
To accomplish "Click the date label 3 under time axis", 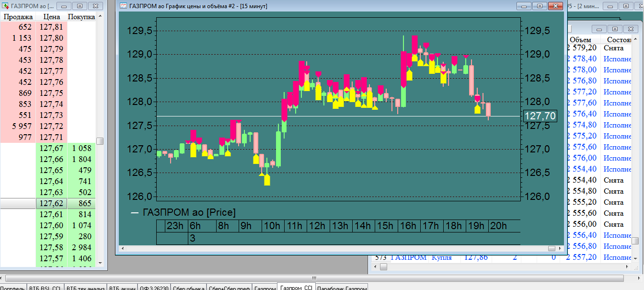I will coord(193,238).
